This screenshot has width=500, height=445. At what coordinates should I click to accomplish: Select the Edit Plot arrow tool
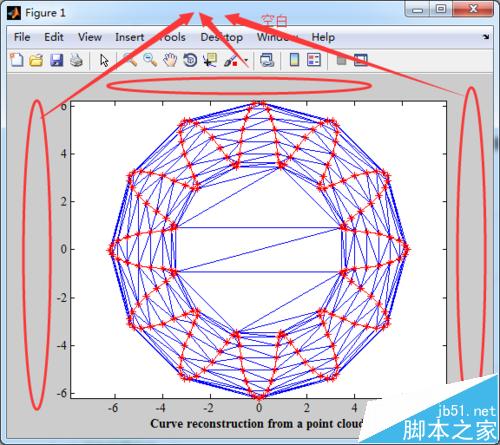click(x=104, y=61)
